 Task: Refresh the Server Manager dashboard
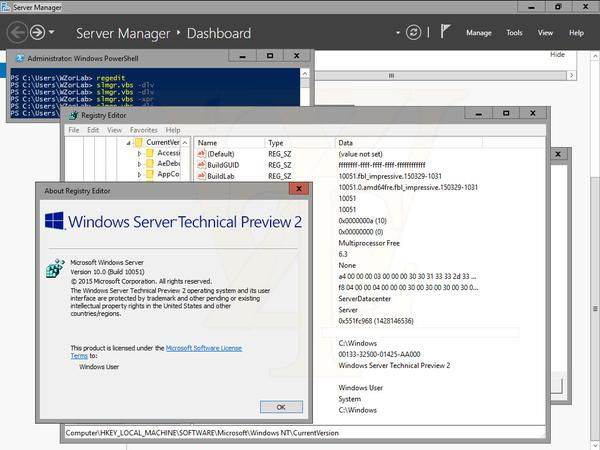[x=413, y=33]
